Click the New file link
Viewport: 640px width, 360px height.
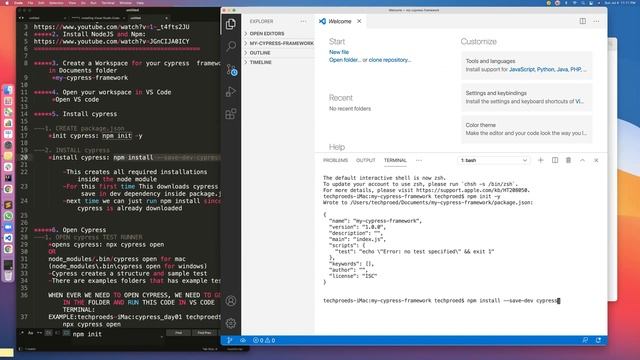339,52
